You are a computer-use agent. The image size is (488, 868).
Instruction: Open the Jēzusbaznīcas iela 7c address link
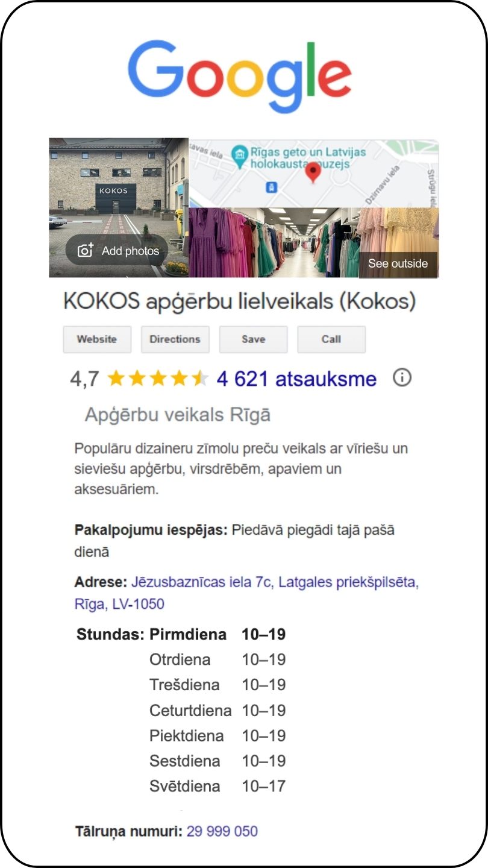tap(246, 593)
